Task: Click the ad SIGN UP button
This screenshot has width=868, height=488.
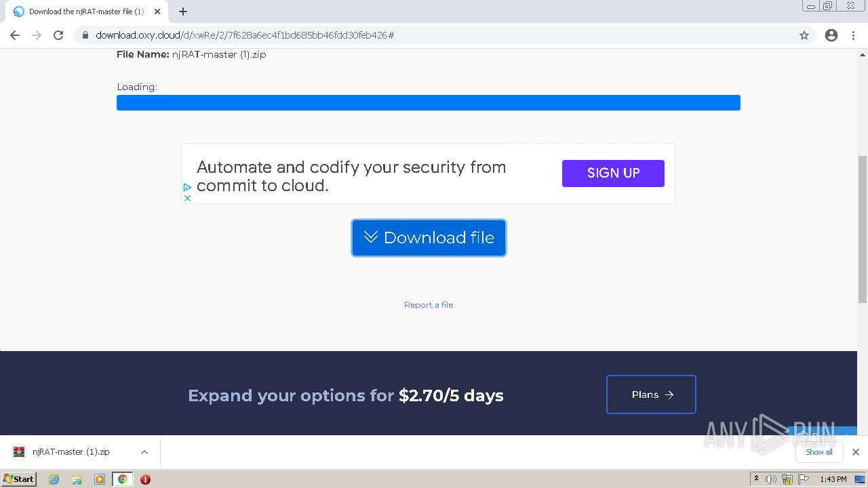Action: pos(613,174)
